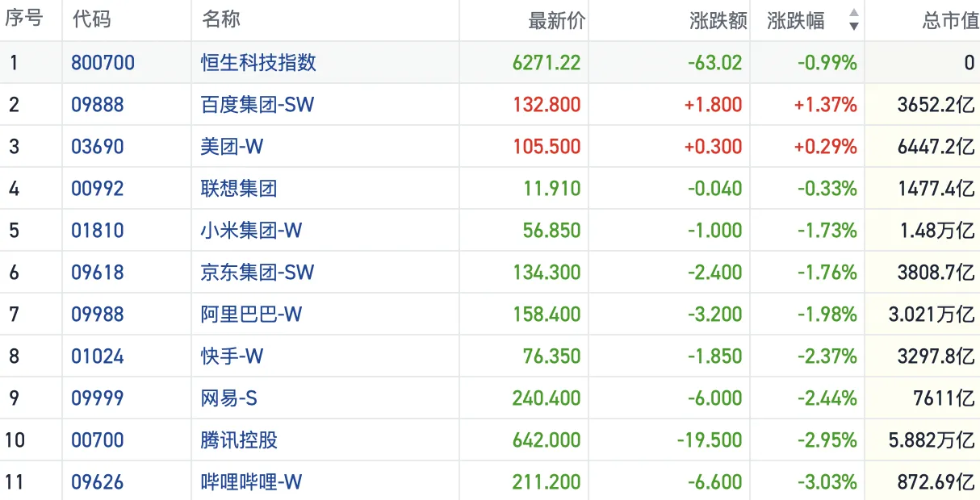980x500 pixels.
Task: Select the price 240.400 for 网易
Action: coord(547,398)
